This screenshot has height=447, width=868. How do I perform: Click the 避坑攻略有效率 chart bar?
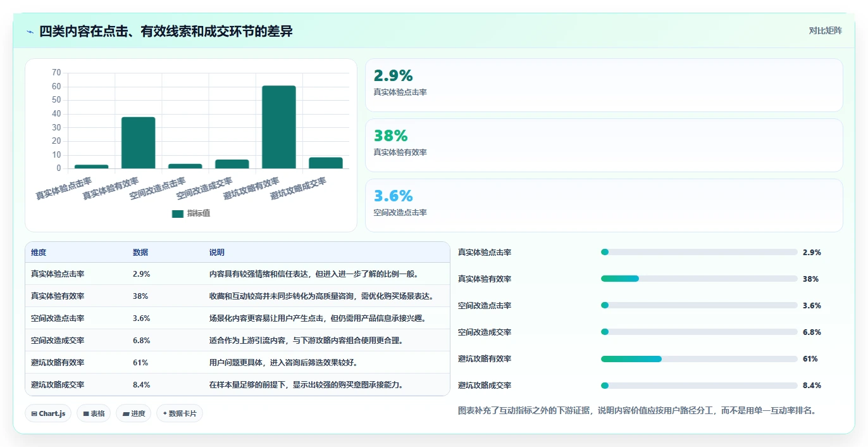pos(279,127)
